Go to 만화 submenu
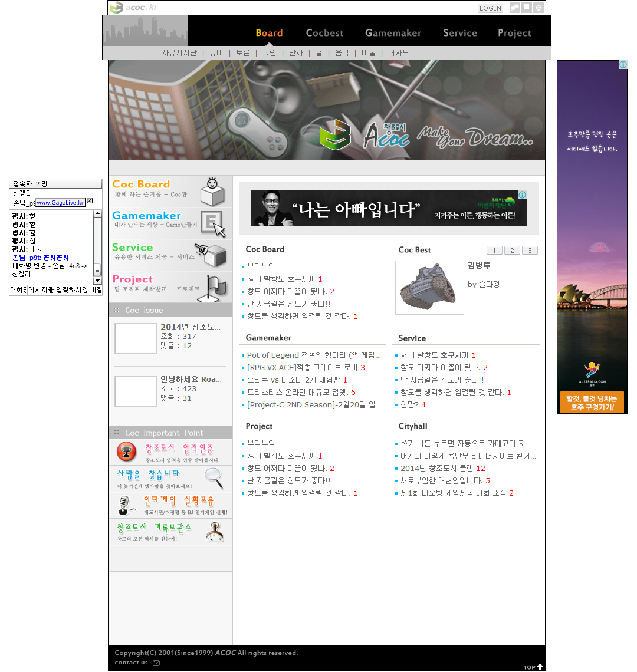 click(x=295, y=52)
